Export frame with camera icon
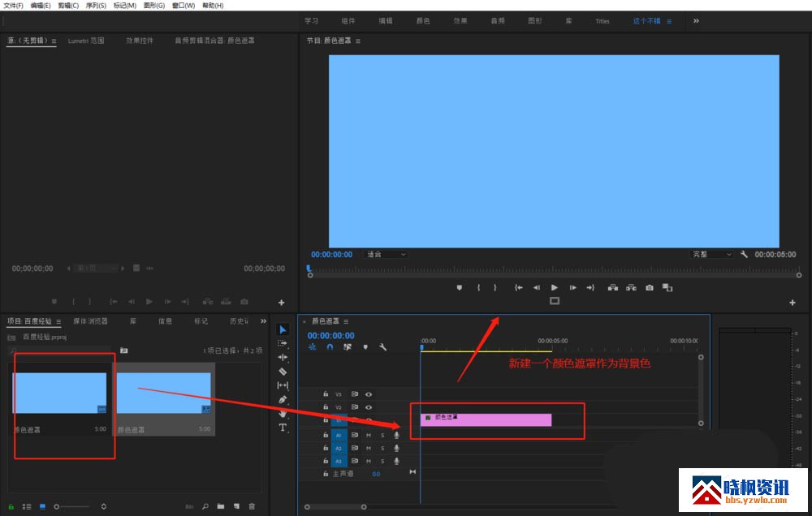This screenshot has height=516, width=812. pos(650,288)
